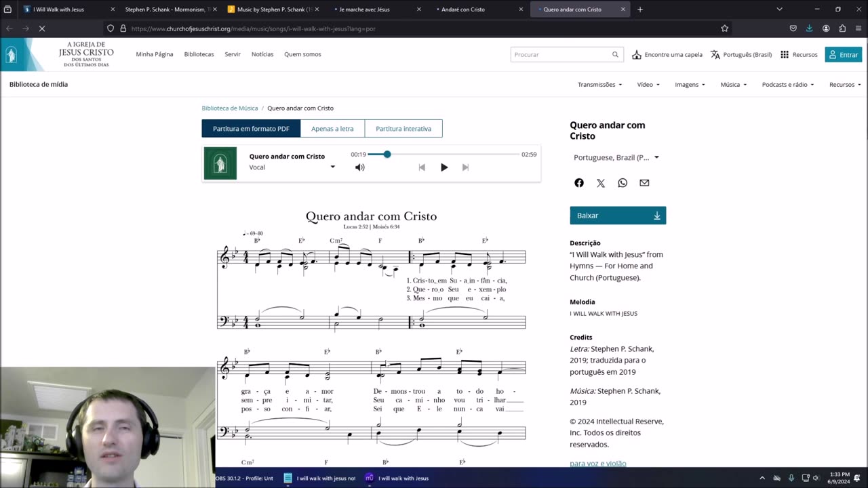Image resolution: width=868 pixels, height=488 pixels.
Task: Click the Entrar sign-in button
Action: pyautogui.click(x=844, y=55)
